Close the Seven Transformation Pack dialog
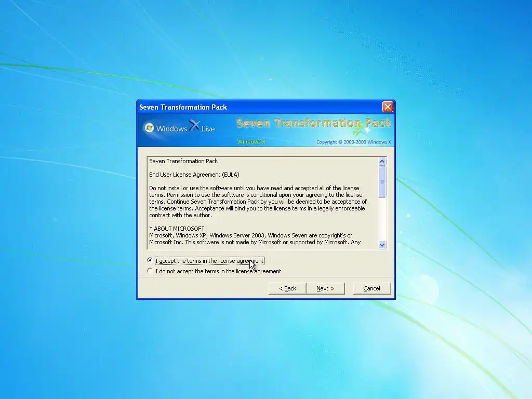 click(388, 107)
